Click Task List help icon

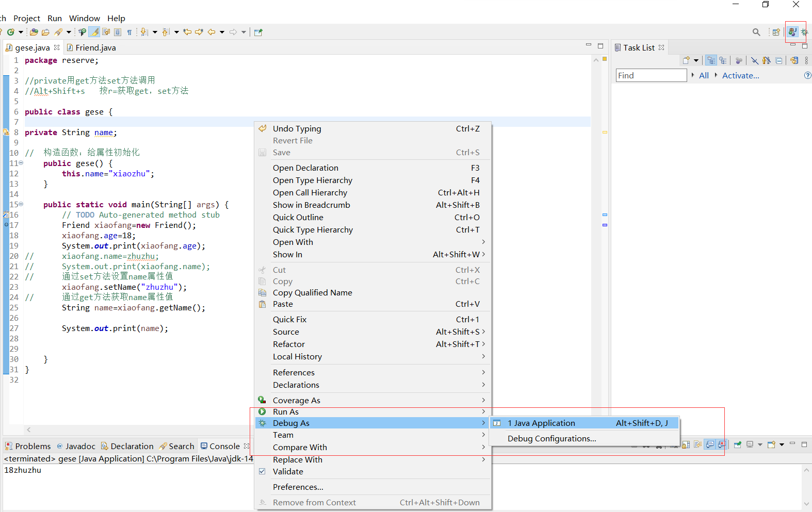click(808, 75)
